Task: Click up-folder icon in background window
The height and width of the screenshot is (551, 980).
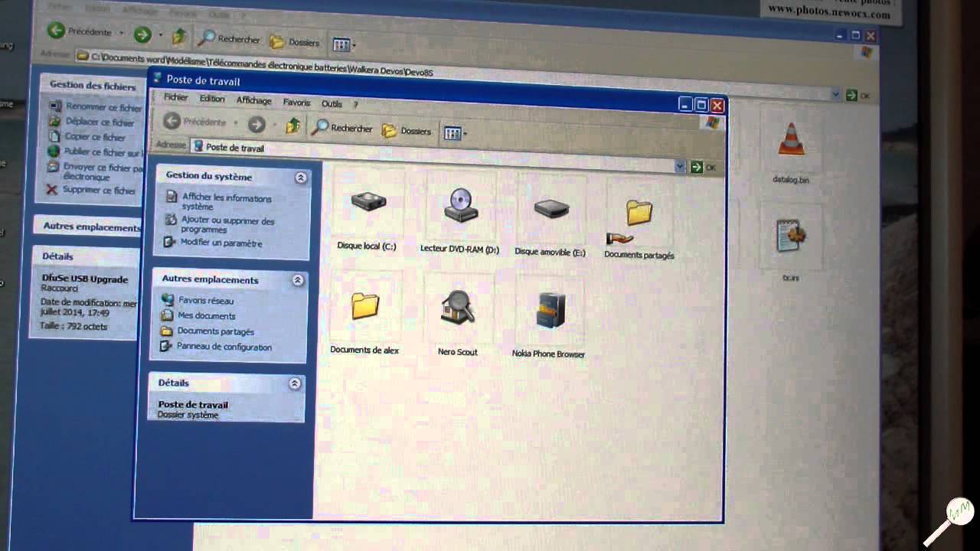Action: click(x=179, y=36)
